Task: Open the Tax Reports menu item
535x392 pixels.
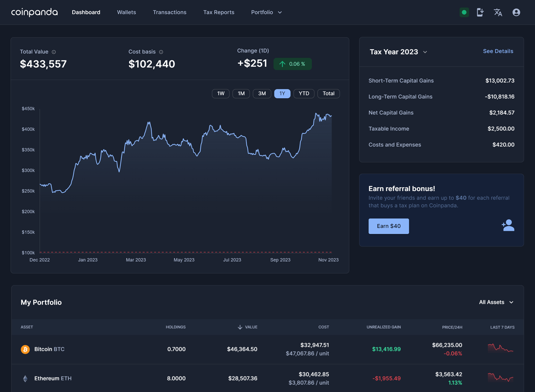Action: [x=219, y=12]
